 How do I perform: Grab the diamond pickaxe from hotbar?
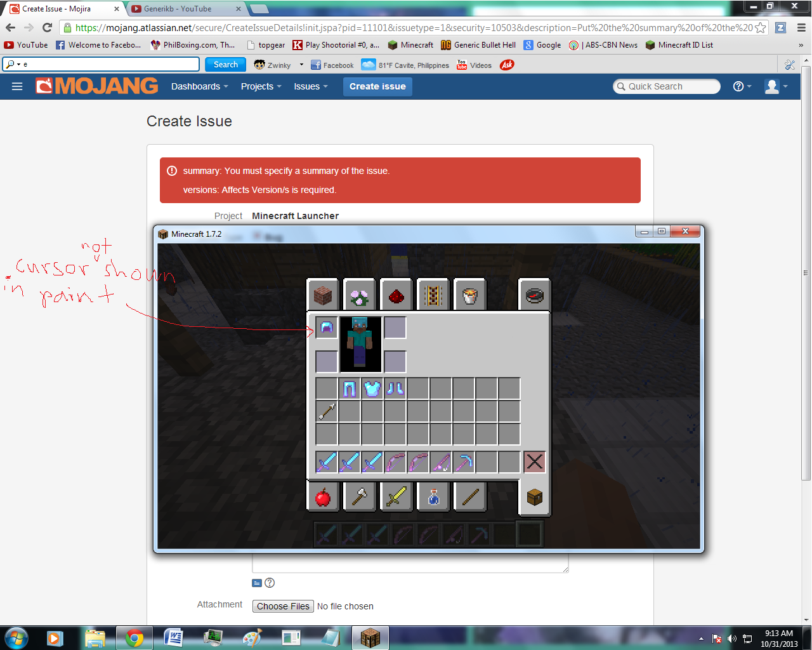click(464, 462)
